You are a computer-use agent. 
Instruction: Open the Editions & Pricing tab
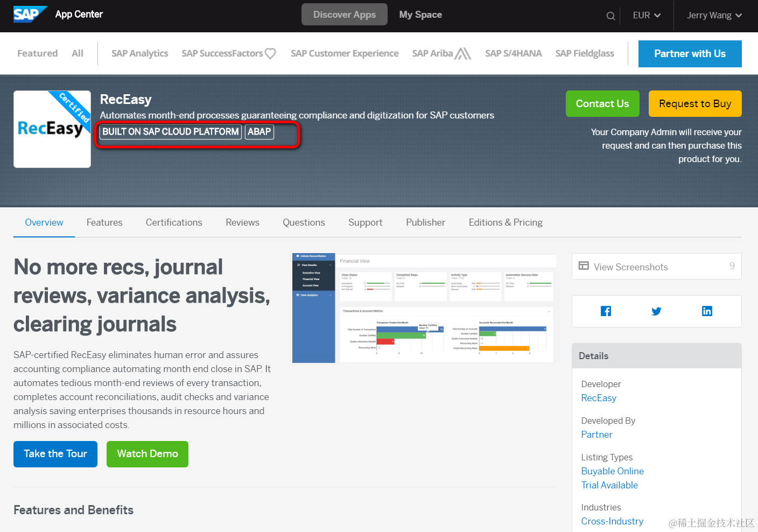point(506,222)
